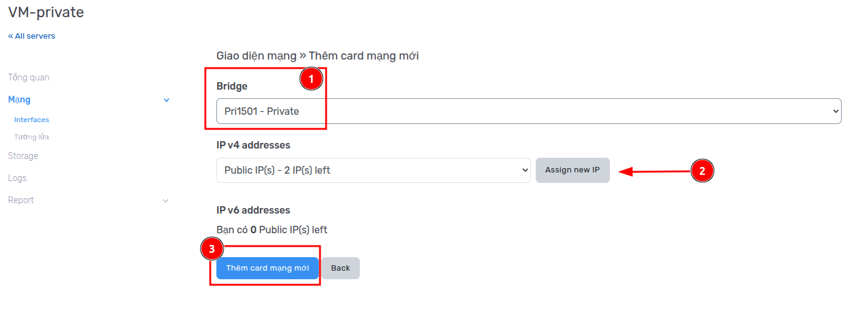Click the Giao diện mạng breadcrumb
This screenshot has width=868, height=313.
[256, 56]
